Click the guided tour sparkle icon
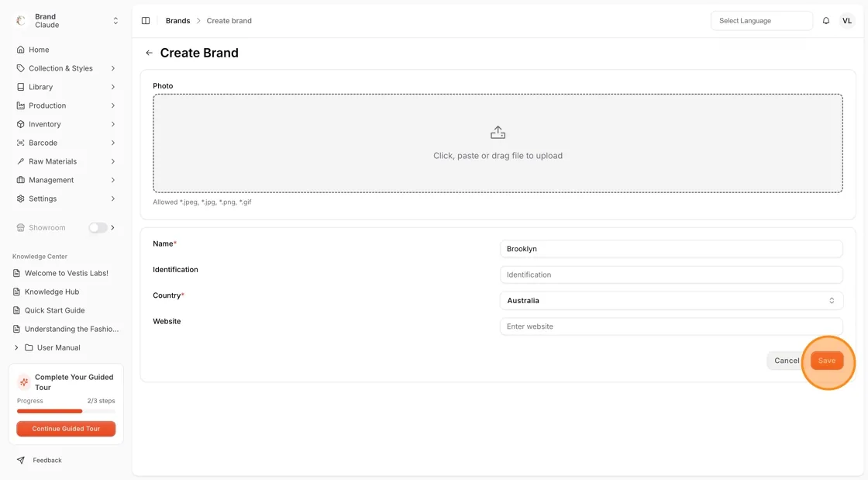868x480 pixels. coord(24,382)
